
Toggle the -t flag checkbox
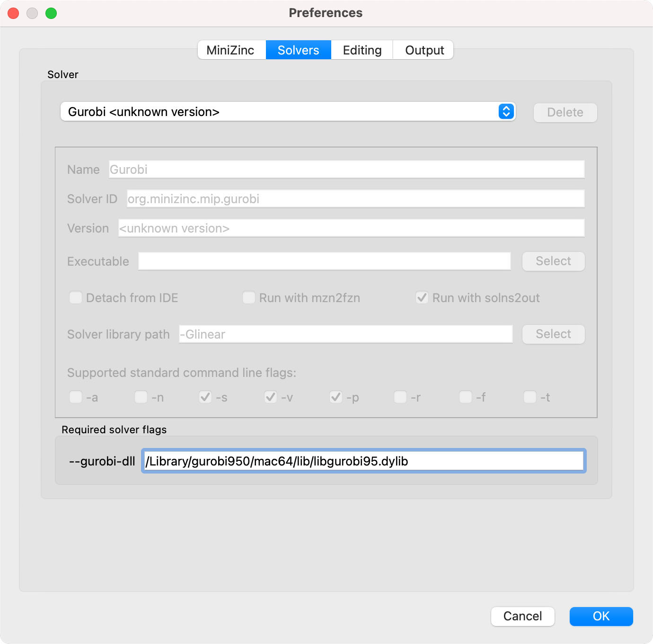coord(530,397)
